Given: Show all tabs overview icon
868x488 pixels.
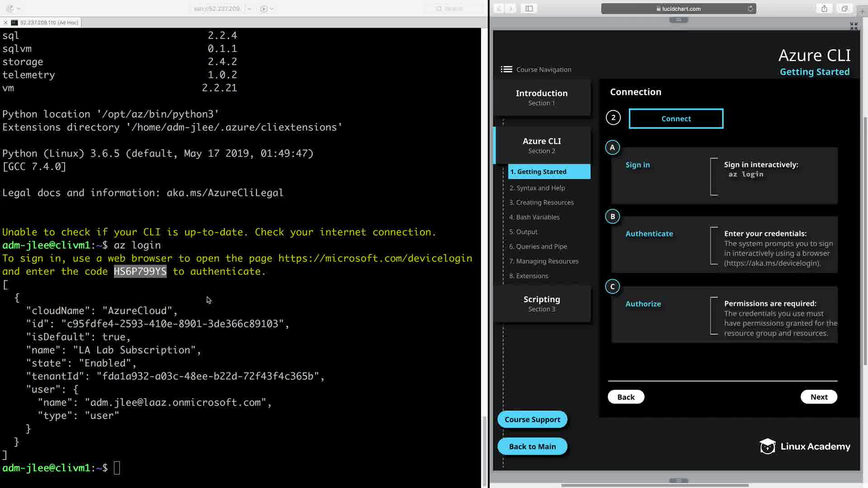Looking at the screenshot, I should pos(844,9).
